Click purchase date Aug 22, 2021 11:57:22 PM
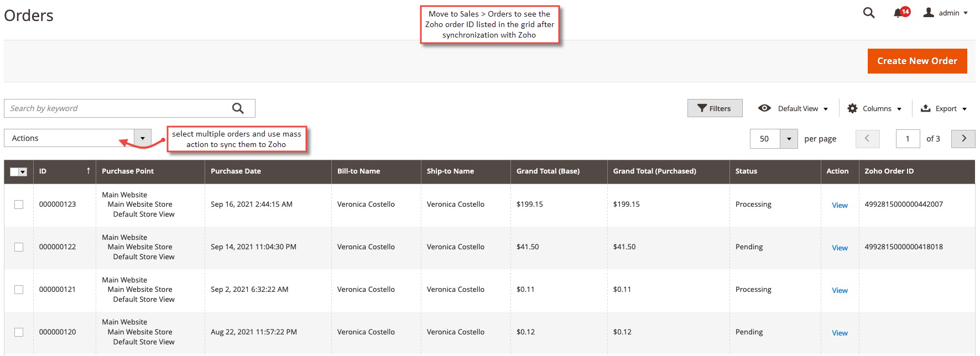Image resolution: width=980 pixels, height=356 pixels. click(254, 332)
